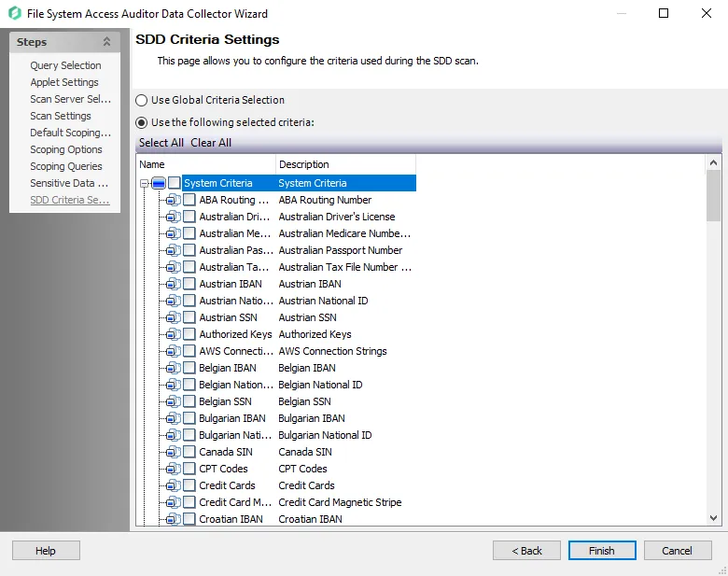This screenshot has height=576, width=728.
Task: Tick the Belgian SSN checkbox
Action: [x=189, y=401]
